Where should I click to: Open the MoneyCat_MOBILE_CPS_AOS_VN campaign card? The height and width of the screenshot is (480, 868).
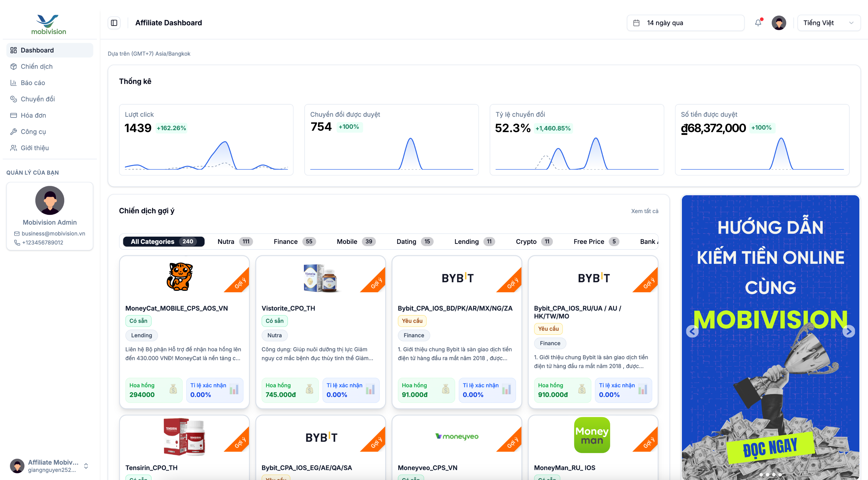coord(177,308)
